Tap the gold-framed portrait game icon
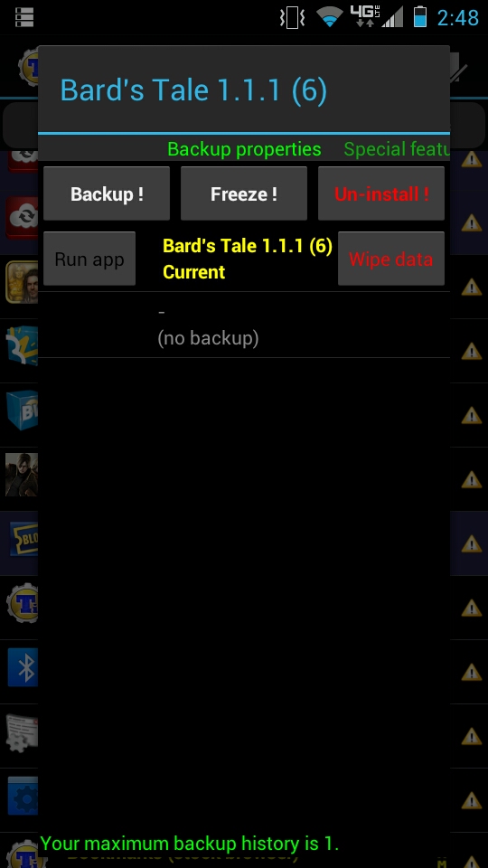 click(22, 282)
